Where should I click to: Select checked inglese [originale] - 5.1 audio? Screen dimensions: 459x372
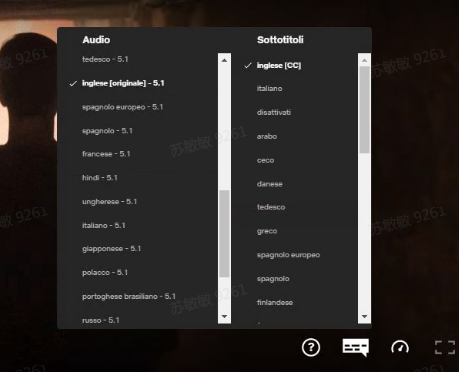click(x=123, y=83)
